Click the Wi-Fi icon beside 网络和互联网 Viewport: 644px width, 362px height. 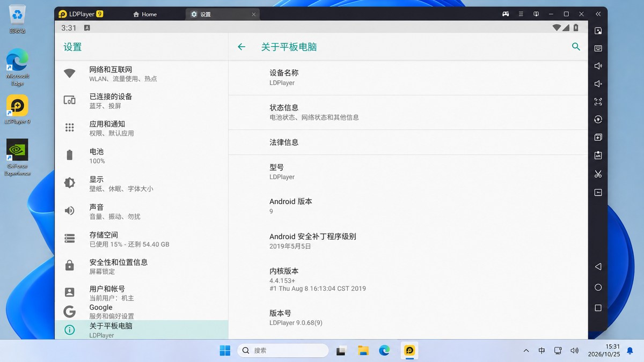[70, 73]
